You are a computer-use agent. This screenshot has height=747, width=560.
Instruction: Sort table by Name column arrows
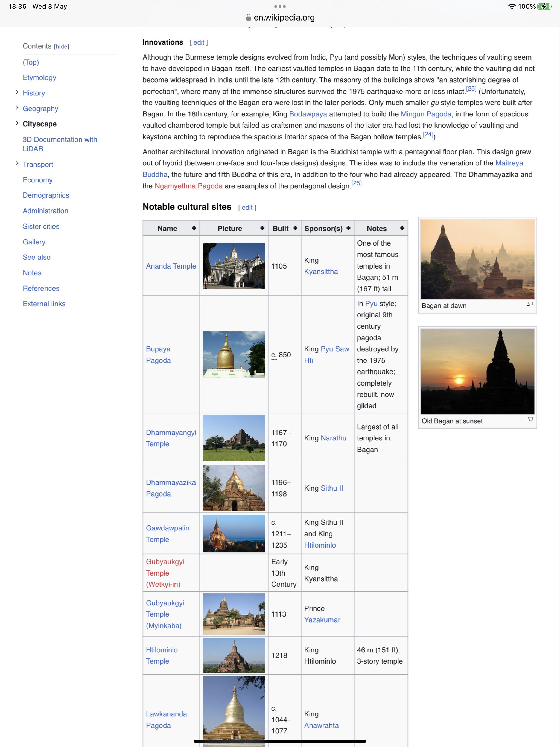point(194,228)
